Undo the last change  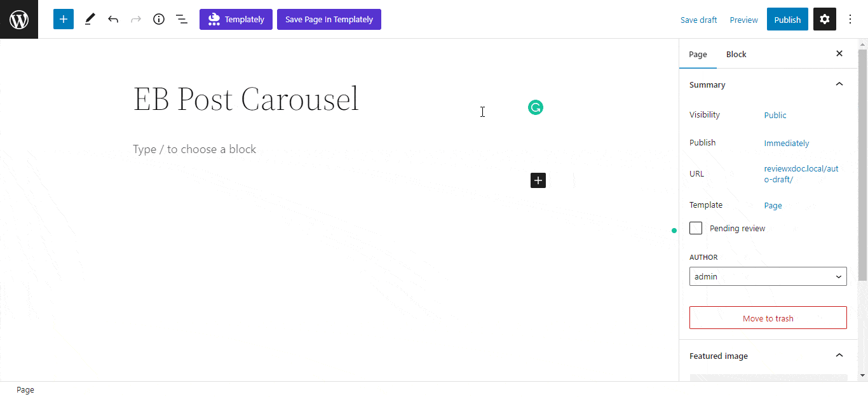pyautogui.click(x=113, y=19)
